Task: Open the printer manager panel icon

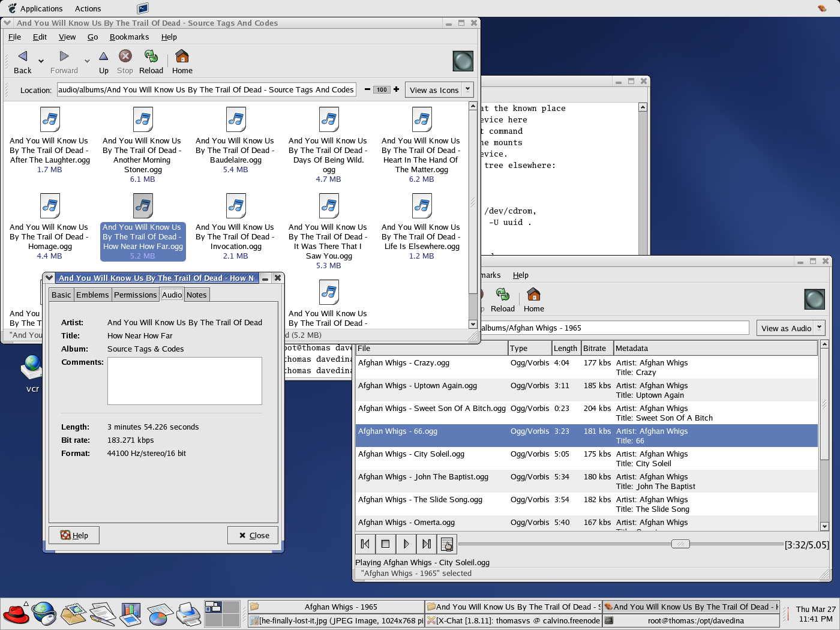Action: pyautogui.click(x=188, y=613)
